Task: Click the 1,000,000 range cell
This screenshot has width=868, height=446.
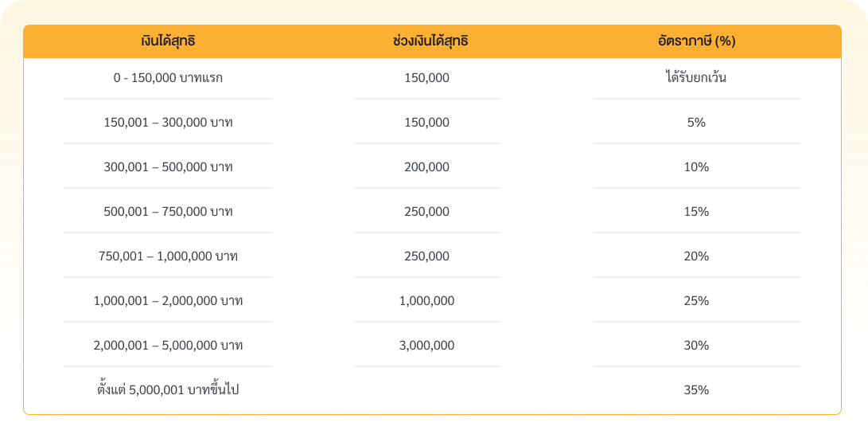Action: click(x=426, y=301)
